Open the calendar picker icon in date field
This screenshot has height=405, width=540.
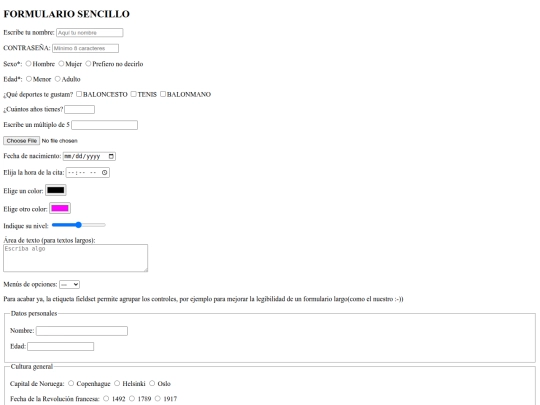tap(111, 156)
